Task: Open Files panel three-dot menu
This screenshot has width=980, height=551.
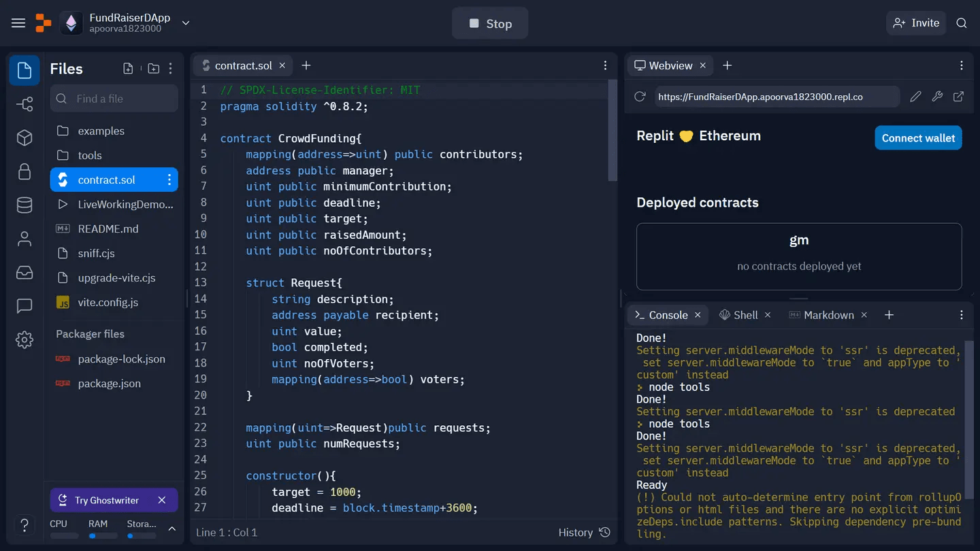Action: pos(171,69)
